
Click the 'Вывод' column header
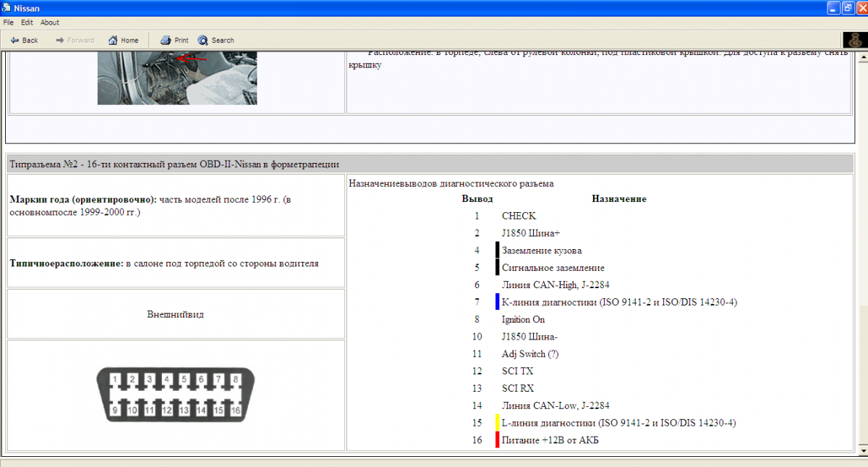tap(477, 198)
